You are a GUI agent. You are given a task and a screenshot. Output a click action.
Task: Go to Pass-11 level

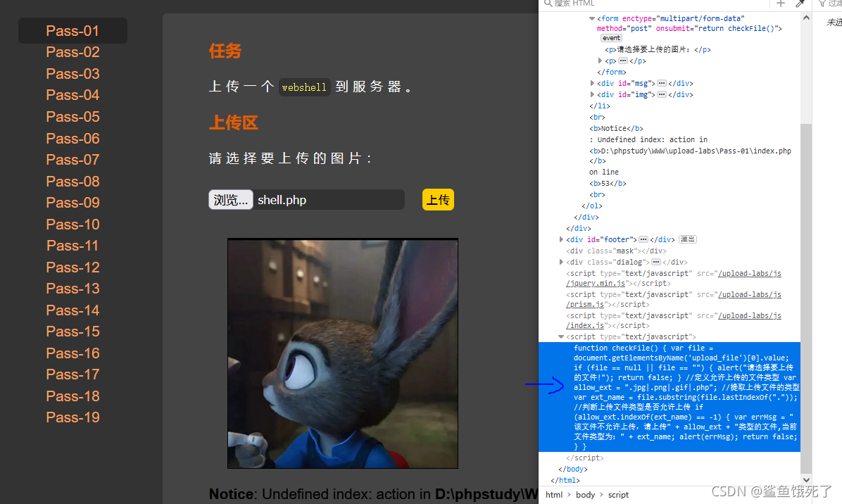(73, 245)
